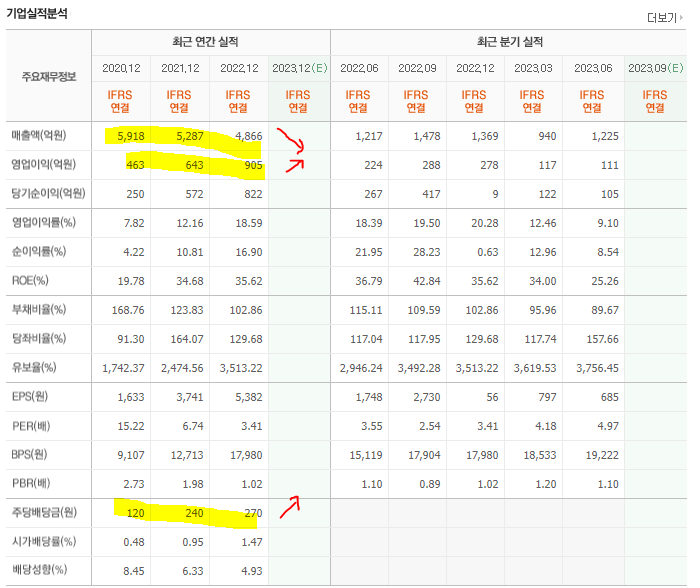Image resolution: width=700 pixels, height=588 pixels.
Task: Select the 당좌비율(%) row label
Action: point(39,338)
